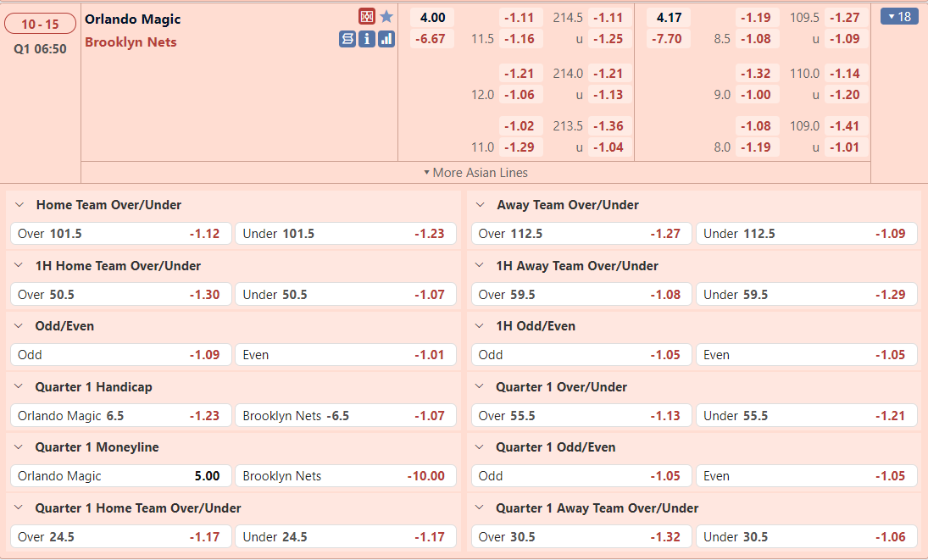Screen dimensions: 928x560
Task: Open the stacked lines icon next to Brooklyn Nets
Action: point(347,39)
